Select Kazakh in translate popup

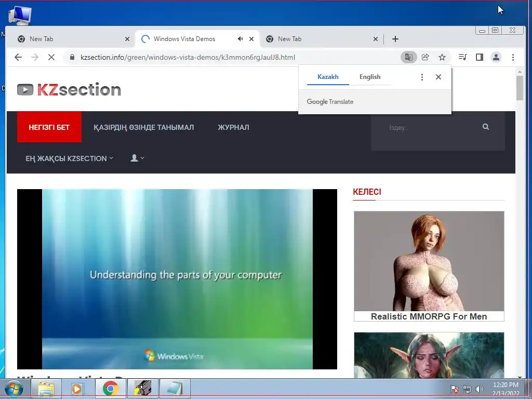pyautogui.click(x=328, y=77)
